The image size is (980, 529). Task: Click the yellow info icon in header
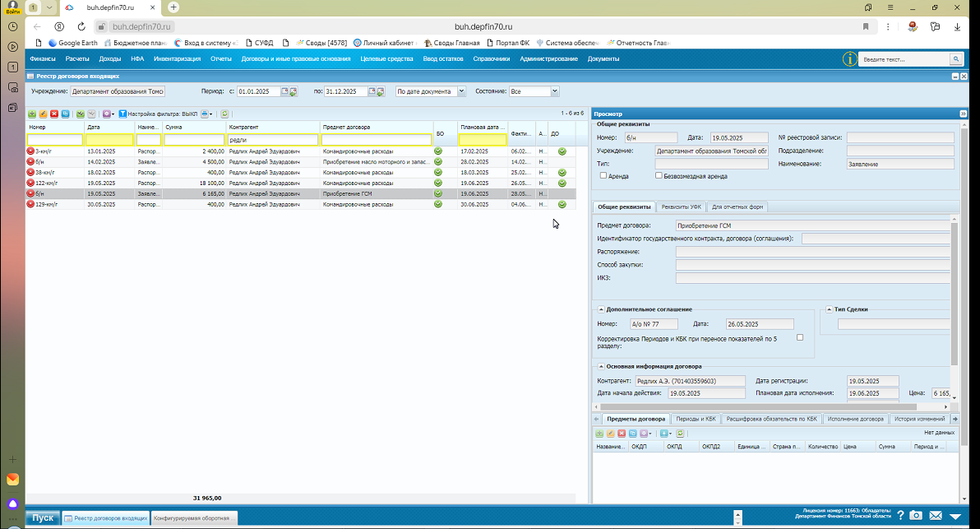849,59
